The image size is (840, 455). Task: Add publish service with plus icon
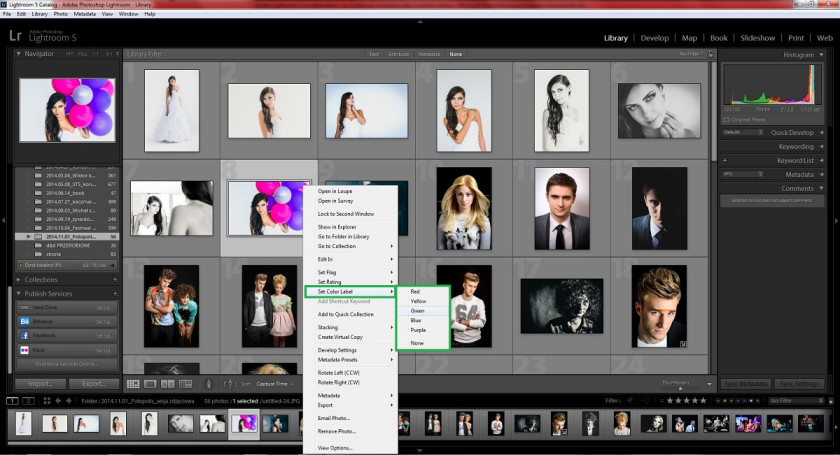point(115,294)
